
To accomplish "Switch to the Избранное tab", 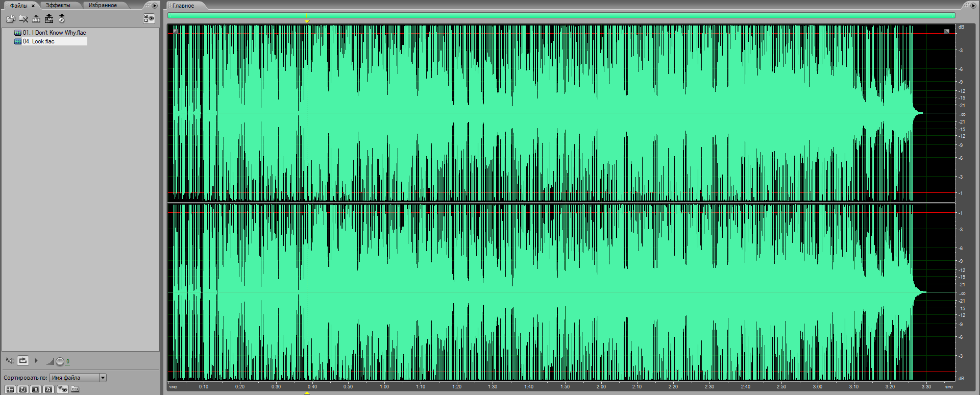I will coord(103,5).
